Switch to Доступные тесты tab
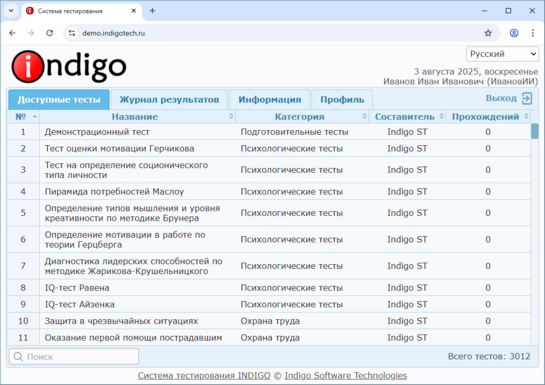The image size is (545, 385). (x=59, y=99)
